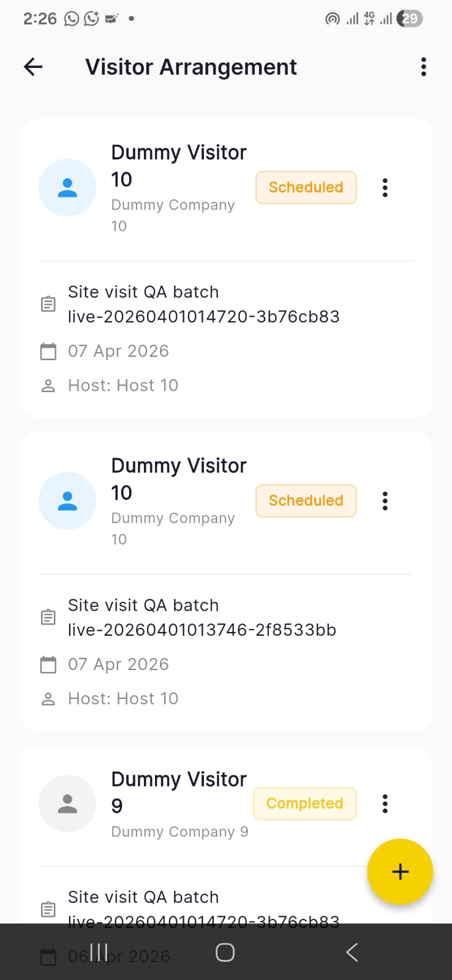Tap the Host 10 person icon on second card
Image resolution: width=452 pixels, height=980 pixels.
coord(48,699)
